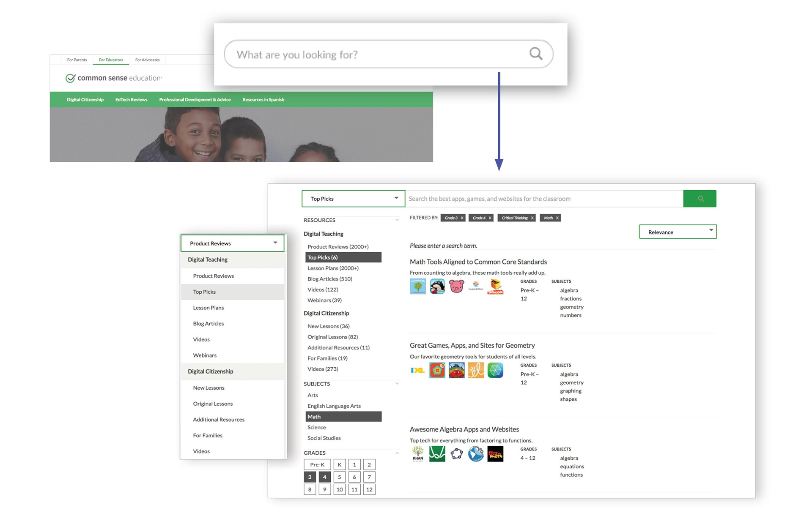Select grade 8 box
Viewport: 812px width, 524px height.
(310, 489)
